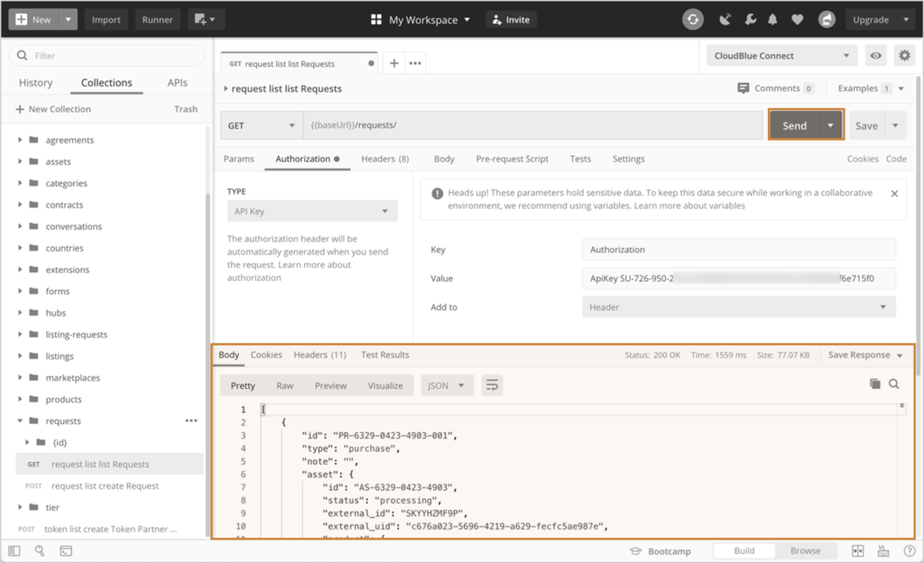The image size is (924, 563).
Task: Toggle the sidebar visibility icon
Action: (14, 551)
